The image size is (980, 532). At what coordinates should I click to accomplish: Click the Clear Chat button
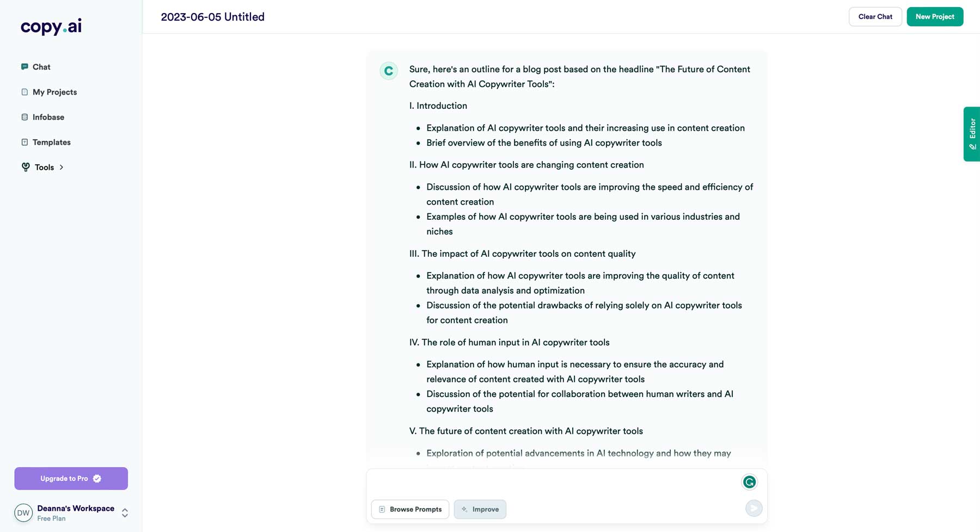(x=875, y=16)
